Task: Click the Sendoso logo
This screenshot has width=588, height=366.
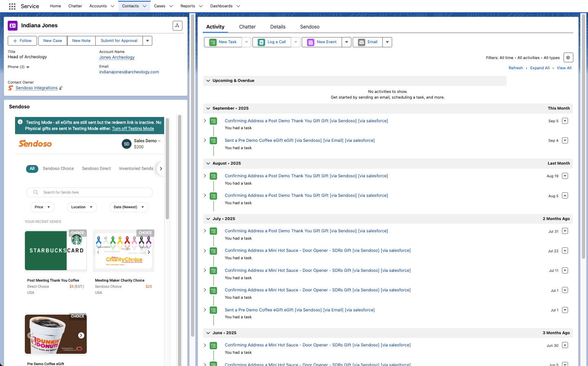Action: (x=35, y=143)
